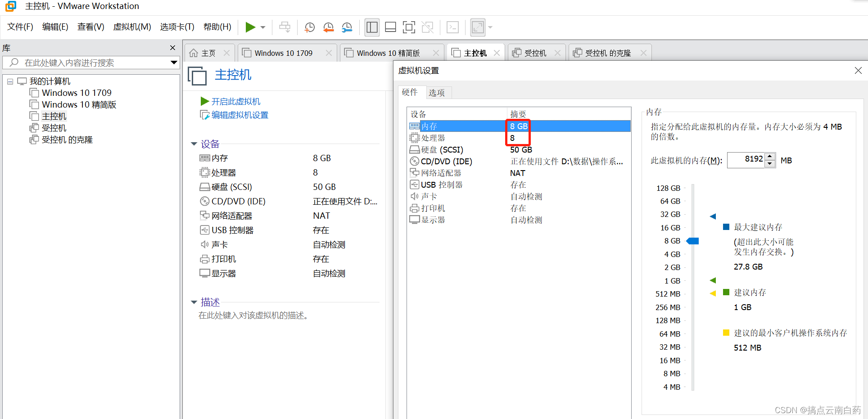This screenshot has height=419, width=868.
Task: Open the library search filter dropdown
Action: [x=174, y=62]
